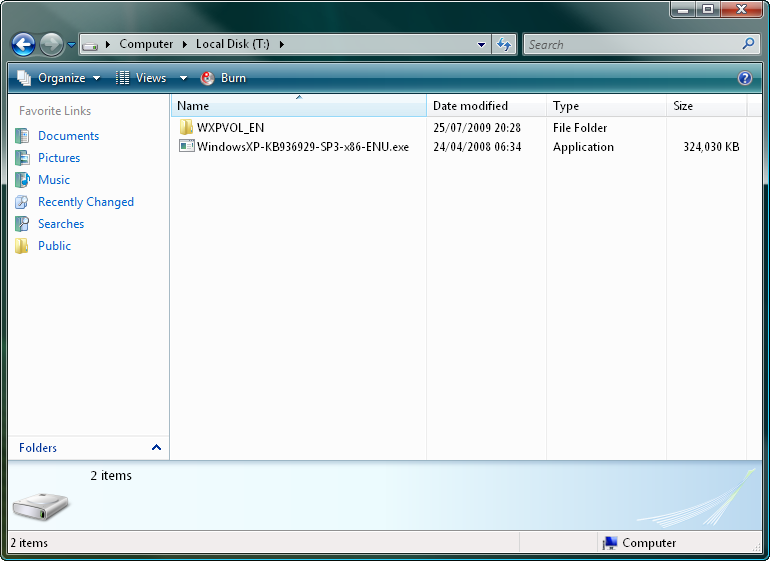Open the Views dropdown arrow
The width and height of the screenshot is (770, 561).
183,78
